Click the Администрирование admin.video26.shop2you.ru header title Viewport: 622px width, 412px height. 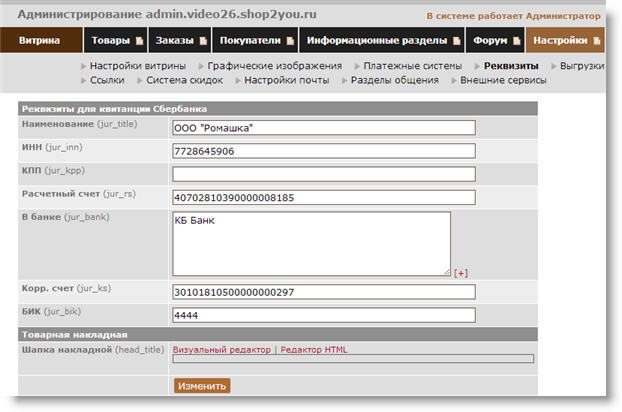click(167, 14)
